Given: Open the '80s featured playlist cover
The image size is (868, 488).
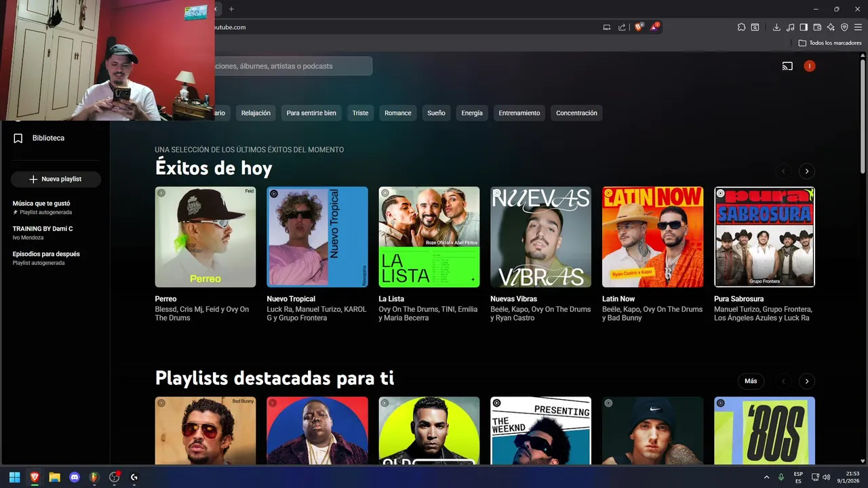Looking at the screenshot, I should (764, 430).
